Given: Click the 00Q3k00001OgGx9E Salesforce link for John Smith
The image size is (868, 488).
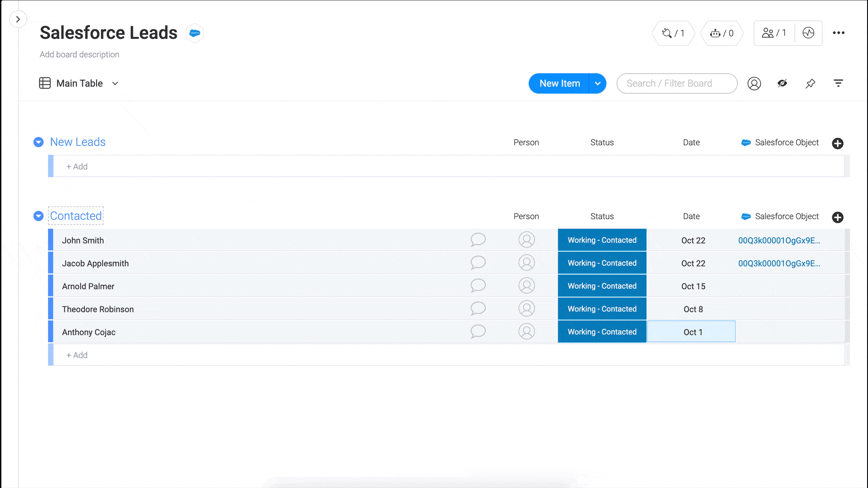Looking at the screenshot, I should point(779,240).
